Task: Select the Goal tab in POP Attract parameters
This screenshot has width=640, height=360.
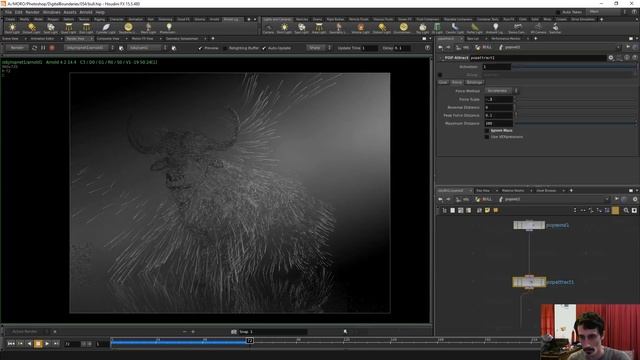Action: pyautogui.click(x=443, y=82)
